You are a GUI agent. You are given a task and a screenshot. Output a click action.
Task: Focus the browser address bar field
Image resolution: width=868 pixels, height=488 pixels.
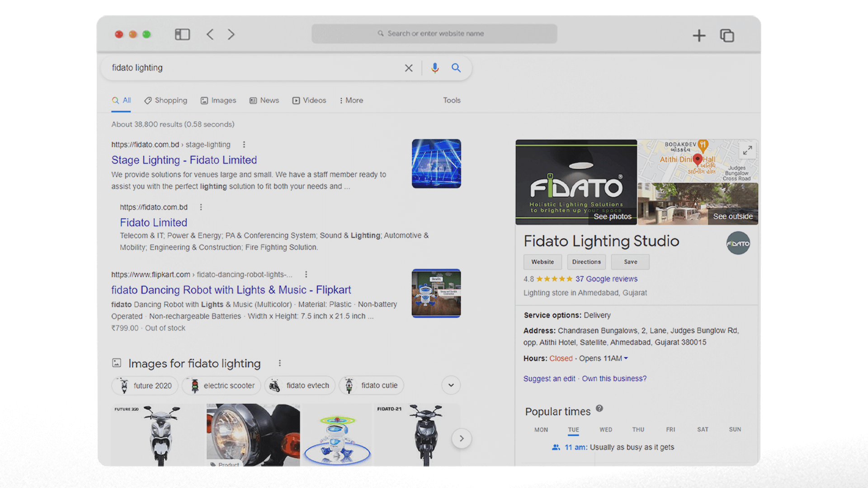[434, 33]
